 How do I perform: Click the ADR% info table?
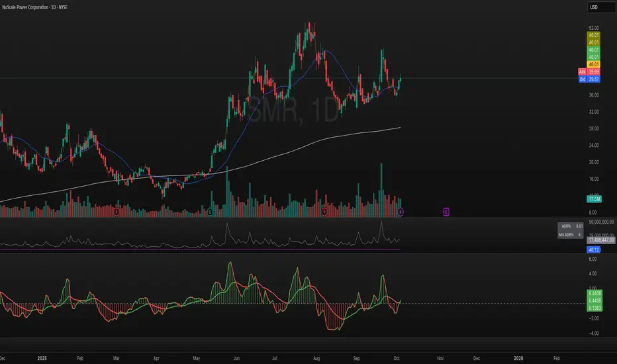tap(571, 230)
